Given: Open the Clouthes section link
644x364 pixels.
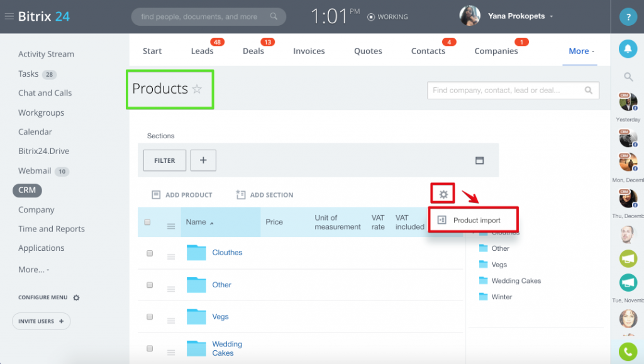Looking at the screenshot, I should coord(227,252).
